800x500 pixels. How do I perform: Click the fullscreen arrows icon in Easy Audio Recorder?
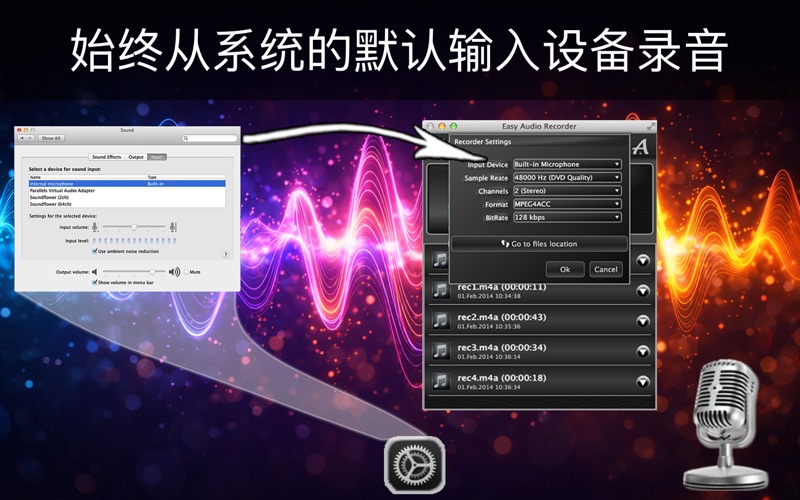click(650, 127)
